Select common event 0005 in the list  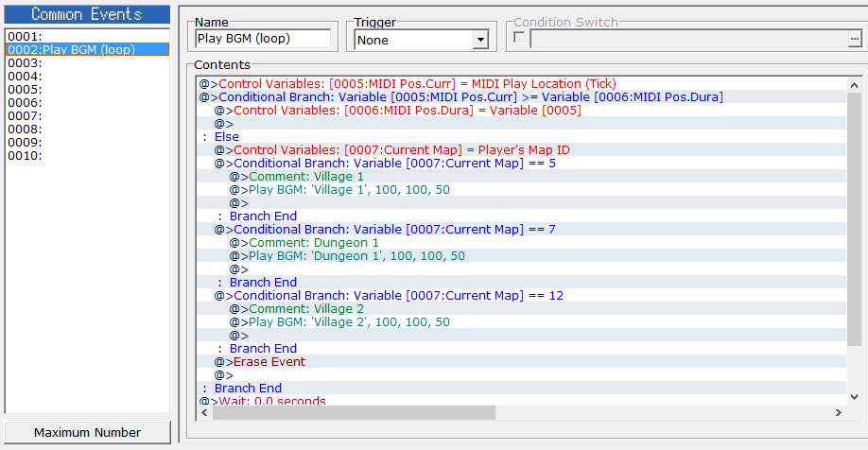click(x=87, y=90)
